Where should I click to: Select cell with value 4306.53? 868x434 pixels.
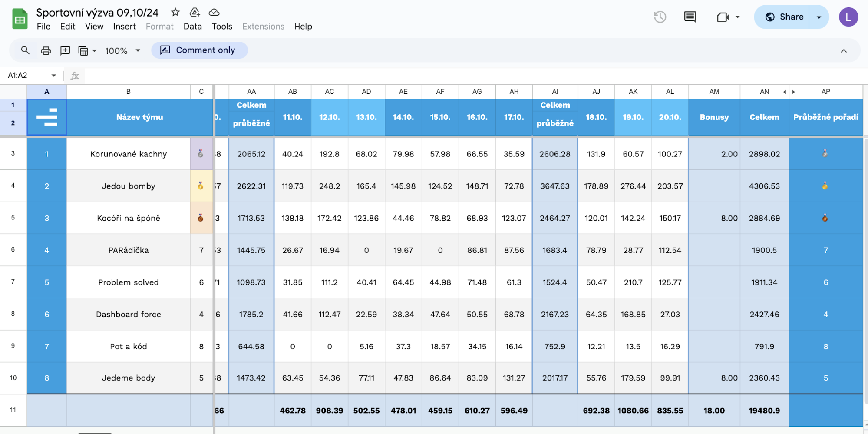tap(764, 186)
